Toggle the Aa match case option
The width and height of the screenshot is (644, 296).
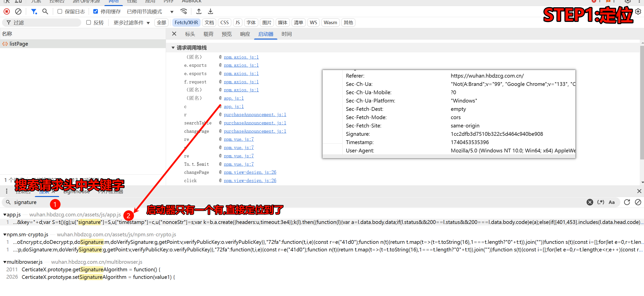point(611,202)
